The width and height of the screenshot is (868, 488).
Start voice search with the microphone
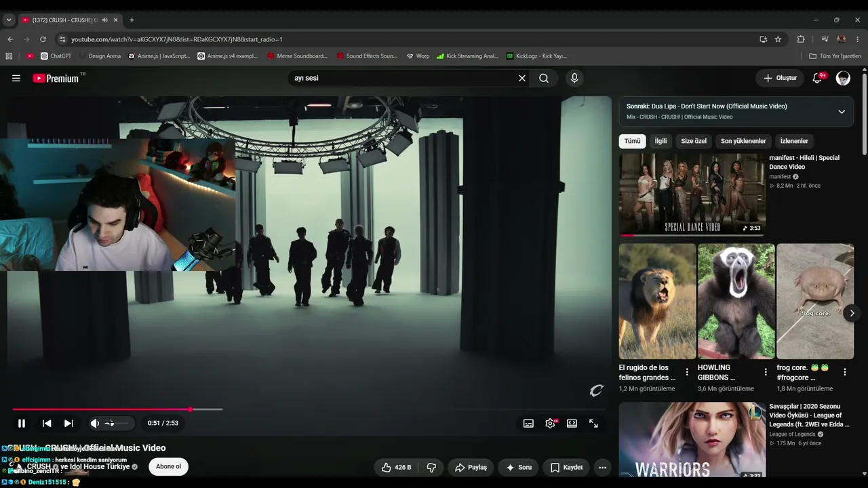[574, 78]
